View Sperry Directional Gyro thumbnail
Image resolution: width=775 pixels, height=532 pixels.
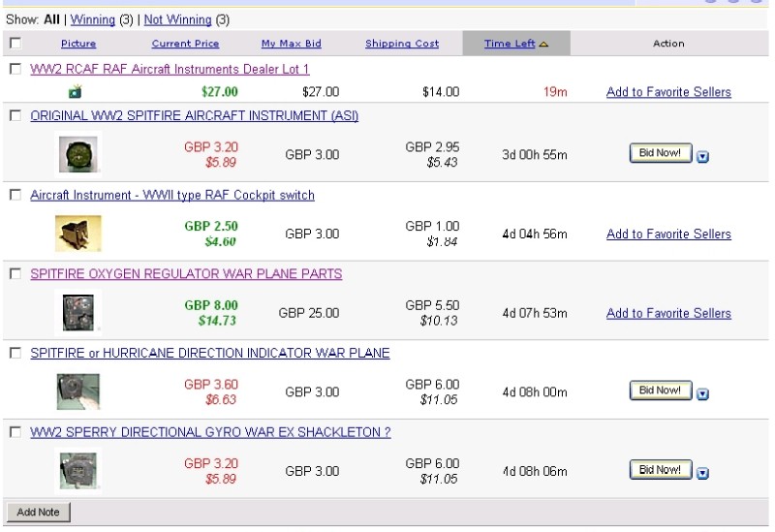(x=78, y=471)
